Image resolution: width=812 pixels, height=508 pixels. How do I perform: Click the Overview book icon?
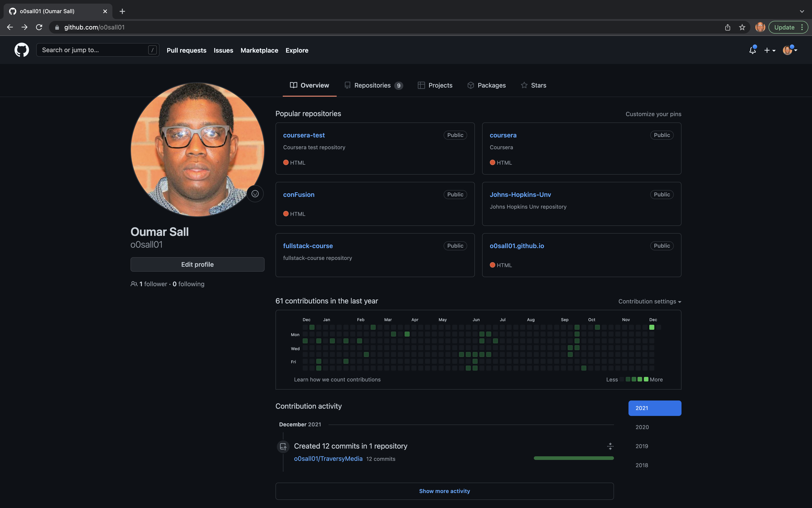tap(294, 85)
